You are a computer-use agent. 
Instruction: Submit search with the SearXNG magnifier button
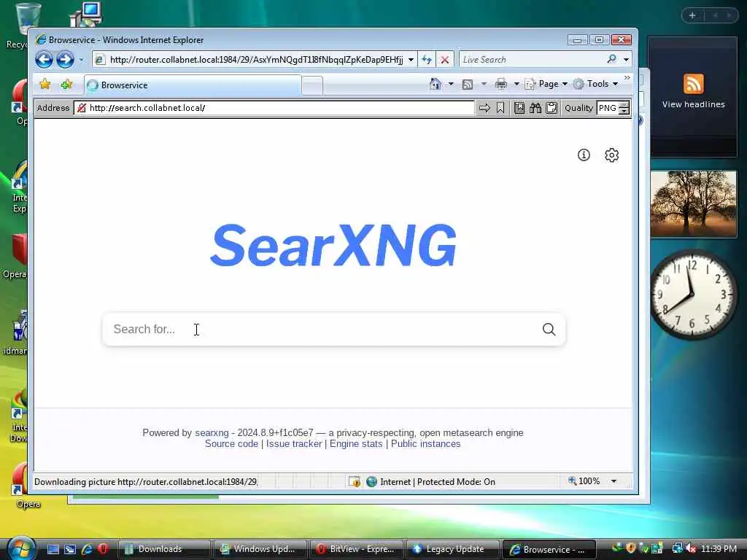click(549, 329)
